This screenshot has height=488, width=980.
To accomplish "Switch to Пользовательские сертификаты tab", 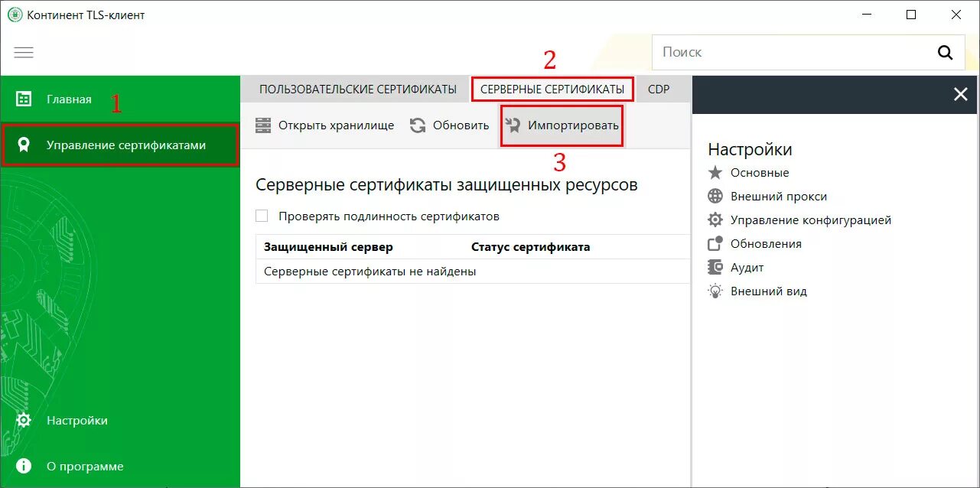I will pyautogui.click(x=358, y=89).
